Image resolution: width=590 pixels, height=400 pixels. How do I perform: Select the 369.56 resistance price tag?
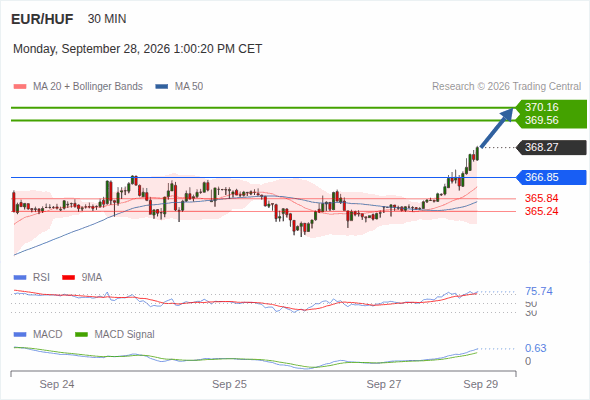click(x=541, y=120)
